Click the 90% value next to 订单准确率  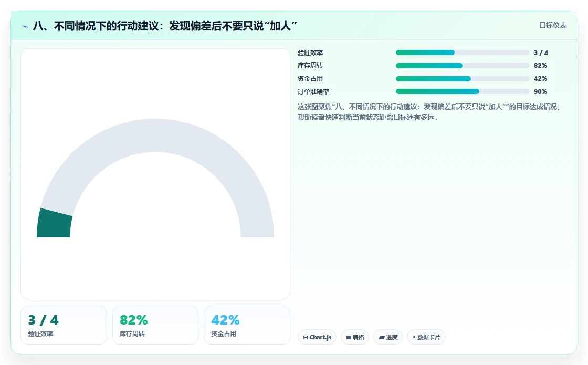click(540, 92)
